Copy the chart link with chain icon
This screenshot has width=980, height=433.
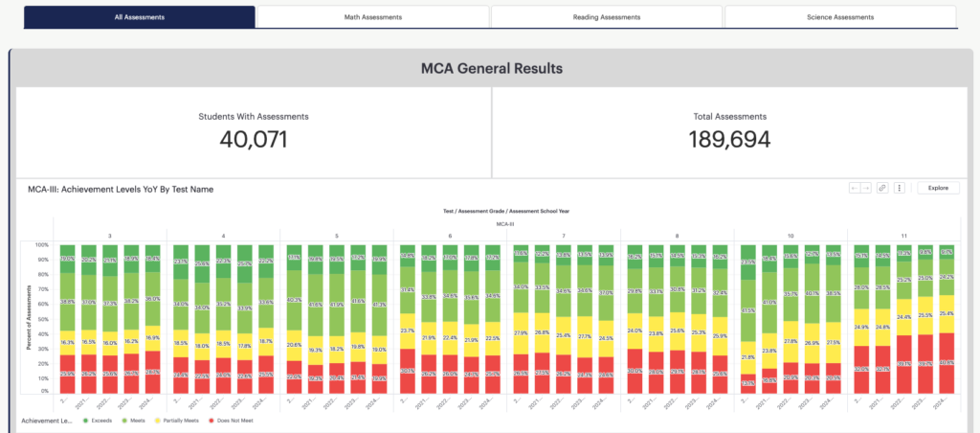pyautogui.click(x=882, y=188)
